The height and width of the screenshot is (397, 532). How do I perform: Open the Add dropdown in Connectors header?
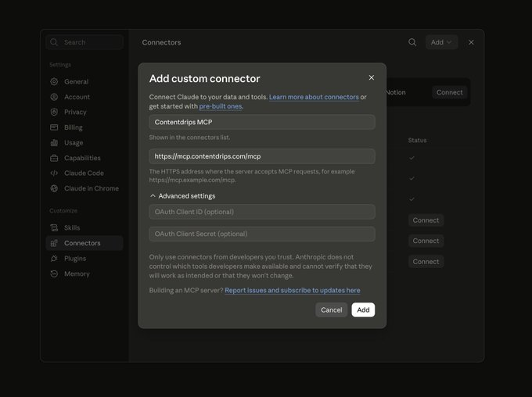[441, 42]
